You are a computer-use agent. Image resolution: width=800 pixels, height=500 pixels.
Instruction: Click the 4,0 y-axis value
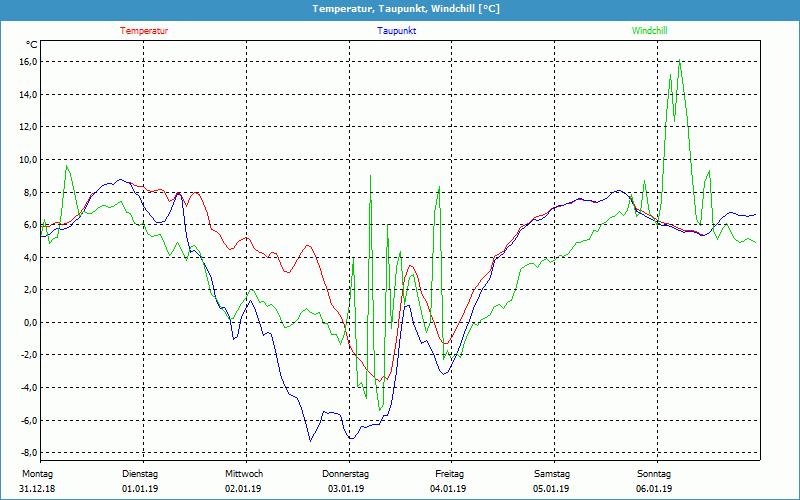(30, 257)
